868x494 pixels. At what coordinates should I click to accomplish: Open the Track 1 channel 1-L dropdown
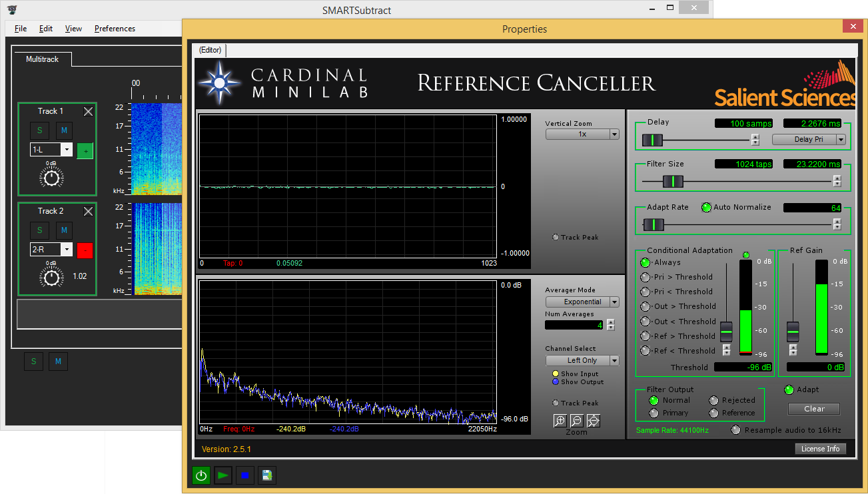(x=51, y=150)
